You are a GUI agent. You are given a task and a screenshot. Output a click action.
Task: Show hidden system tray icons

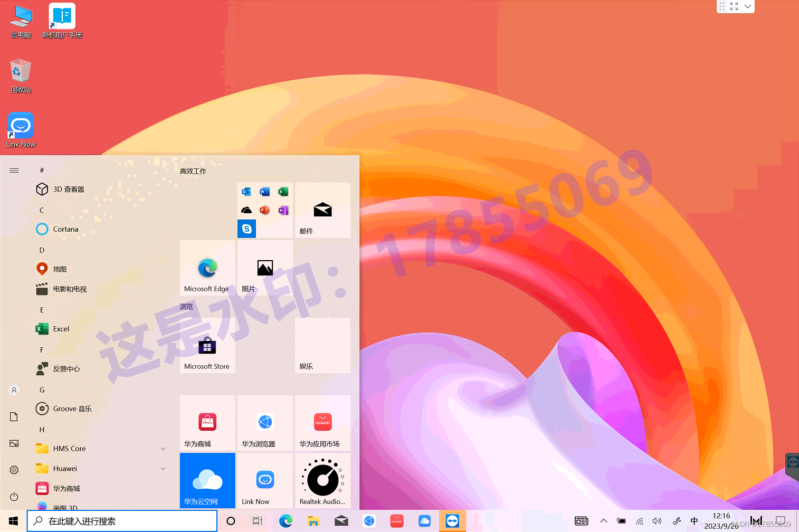[604, 521]
